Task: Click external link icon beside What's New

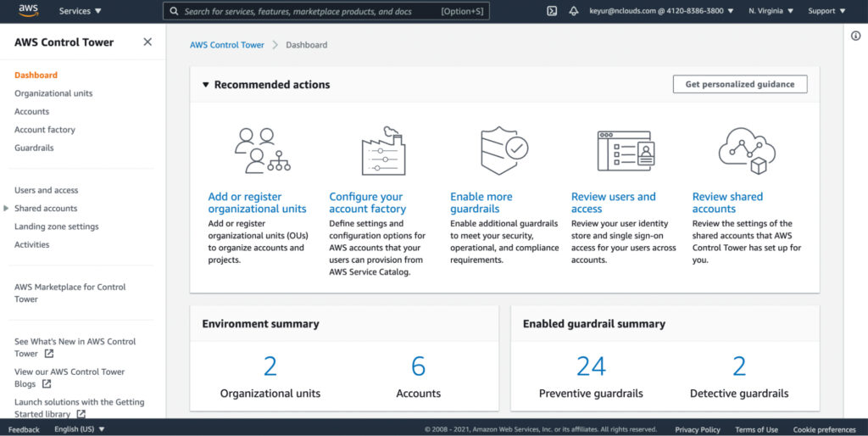Action: (48, 354)
